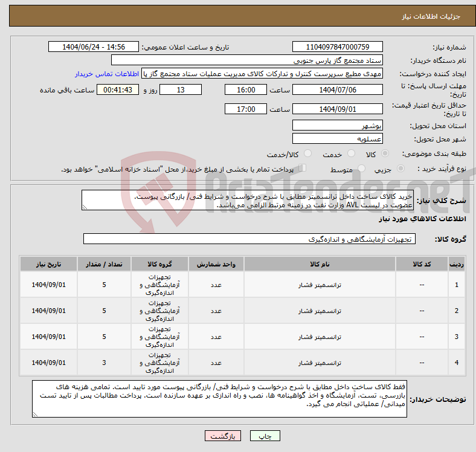Toggle the اسناد خزانه اسلامی payment checkbox
Image resolution: width=476 pixels, height=452 pixels.
coord(303,167)
